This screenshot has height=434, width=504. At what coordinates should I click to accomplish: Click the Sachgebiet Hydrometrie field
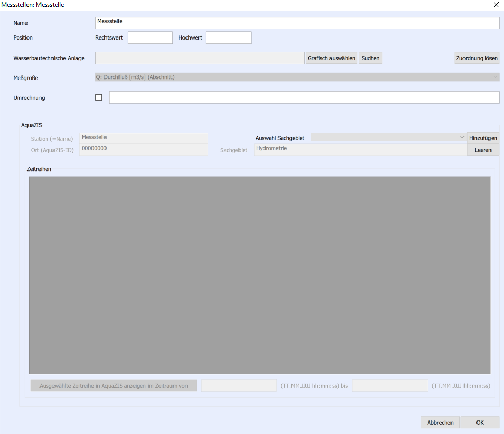(x=360, y=150)
